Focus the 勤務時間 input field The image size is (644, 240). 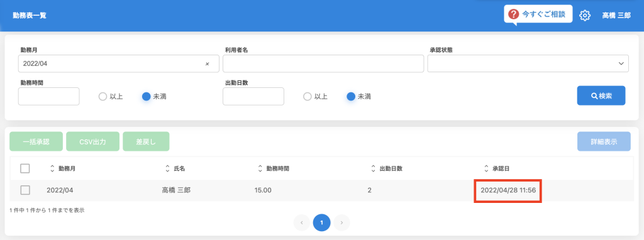pos(49,96)
